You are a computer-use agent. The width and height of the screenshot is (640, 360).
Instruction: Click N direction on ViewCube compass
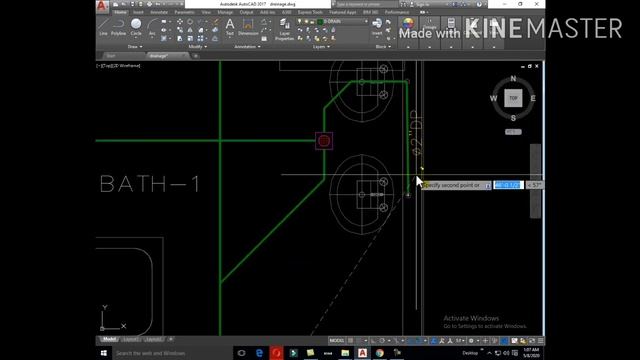[513, 78]
